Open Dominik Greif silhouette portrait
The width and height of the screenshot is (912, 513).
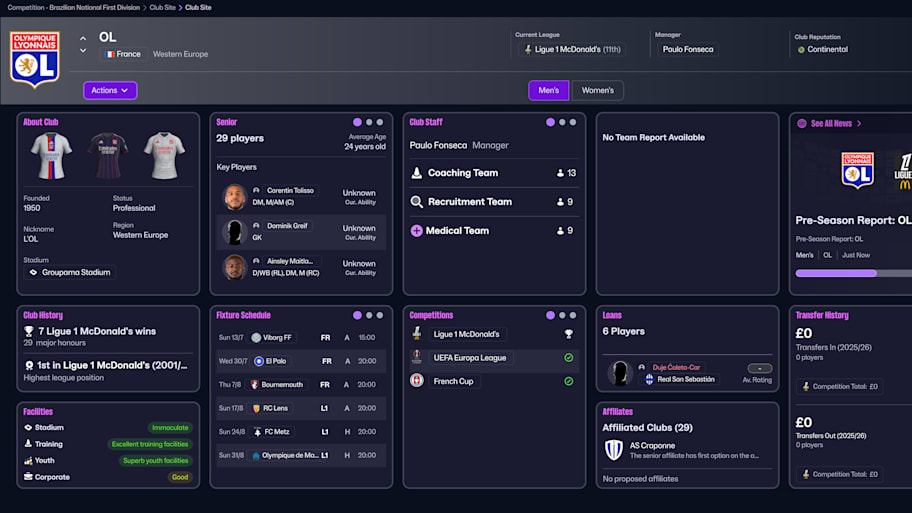click(234, 232)
